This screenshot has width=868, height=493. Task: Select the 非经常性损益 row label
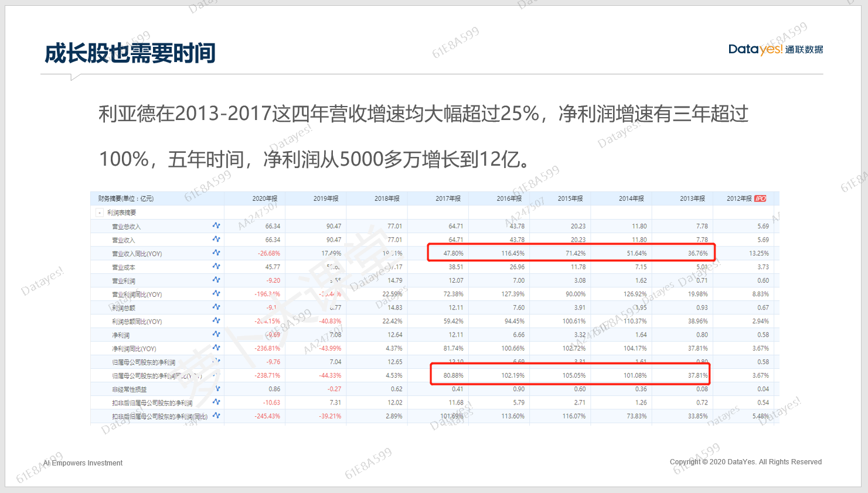pos(129,389)
